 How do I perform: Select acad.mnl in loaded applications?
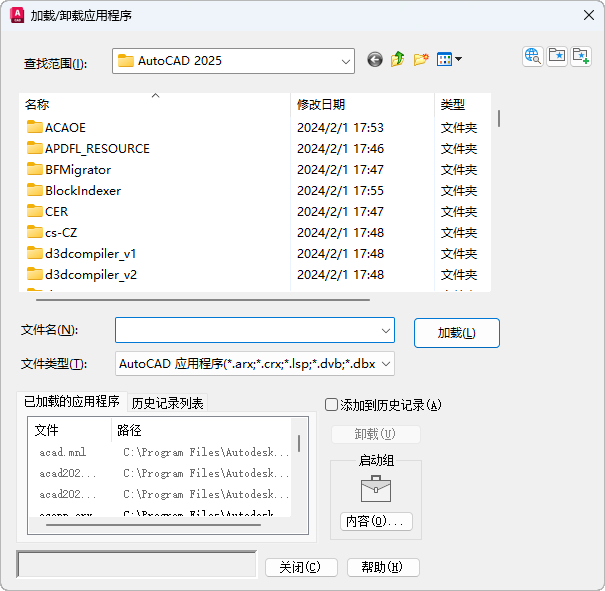(63, 452)
